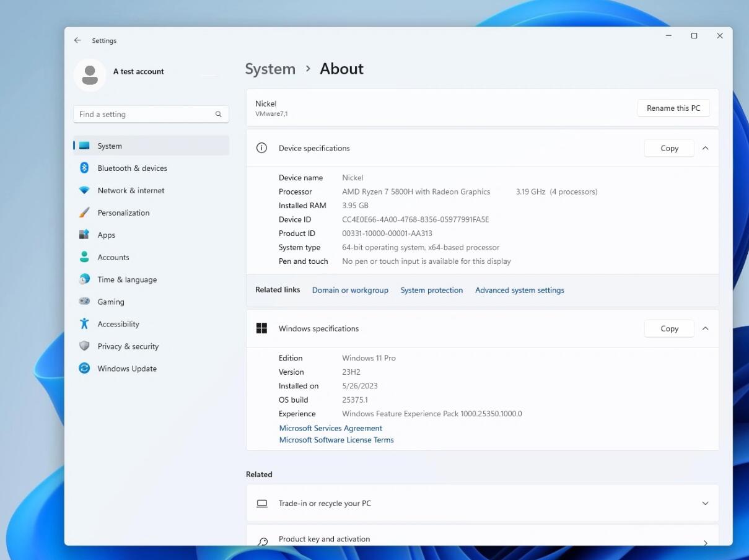Click the Time & language globe icon
This screenshot has width=749, height=560.
(x=84, y=279)
